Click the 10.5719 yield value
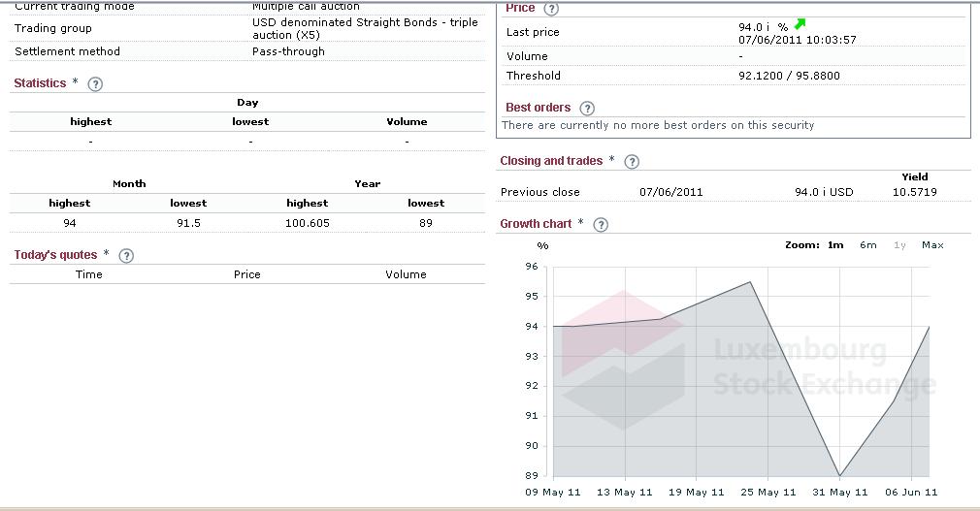 point(914,192)
